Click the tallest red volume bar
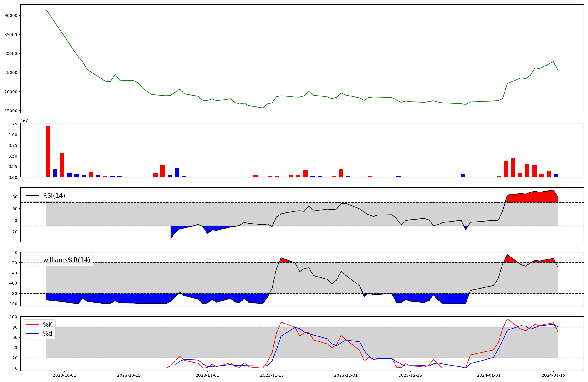Screen dimensions: 588x382 (x=48, y=151)
